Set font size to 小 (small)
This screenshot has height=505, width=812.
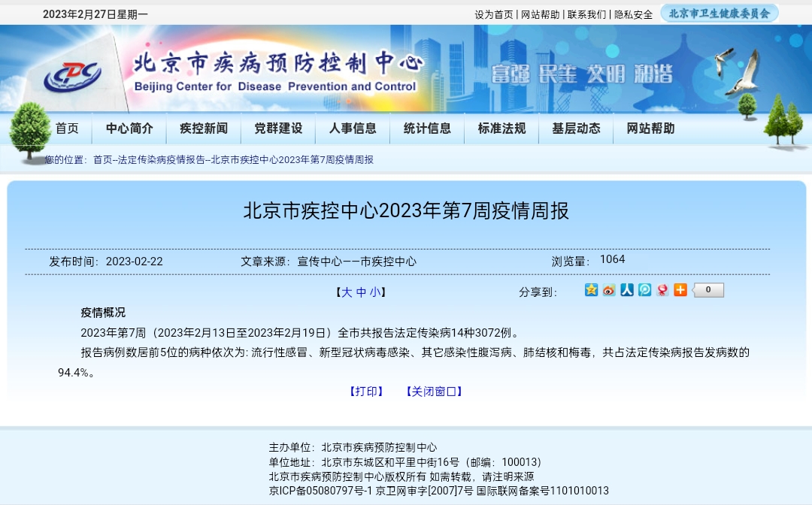point(374,292)
